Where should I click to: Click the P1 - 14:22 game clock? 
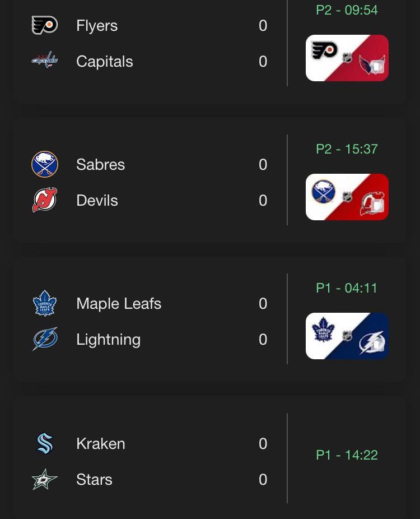click(347, 455)
